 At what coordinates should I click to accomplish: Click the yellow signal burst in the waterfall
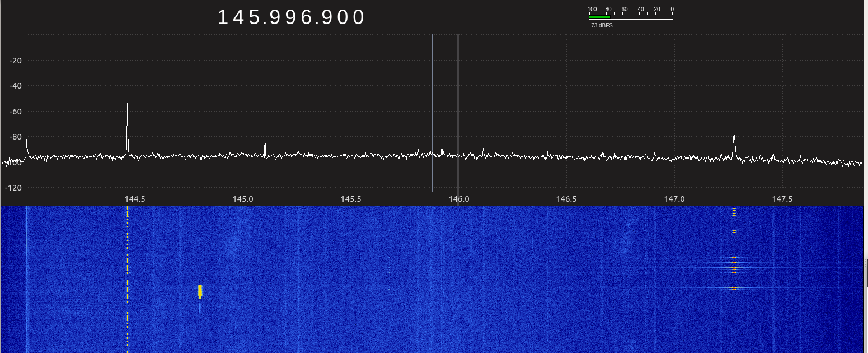200,291
